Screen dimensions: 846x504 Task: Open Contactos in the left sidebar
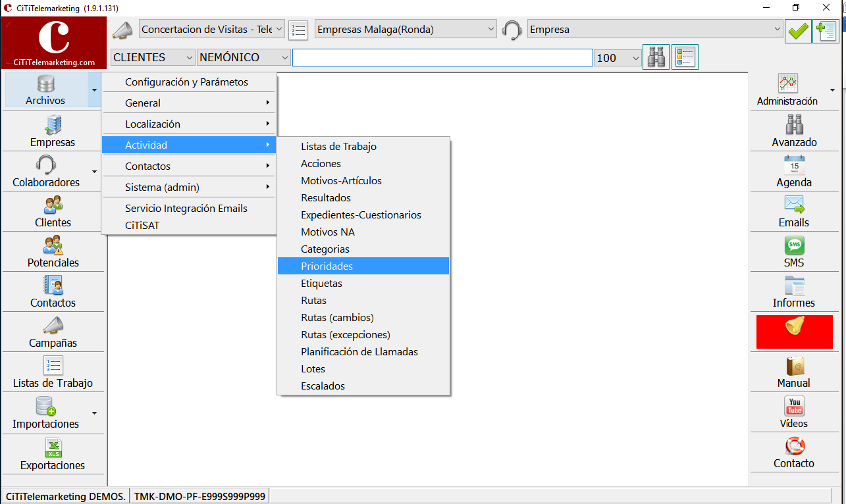(53, 292)
